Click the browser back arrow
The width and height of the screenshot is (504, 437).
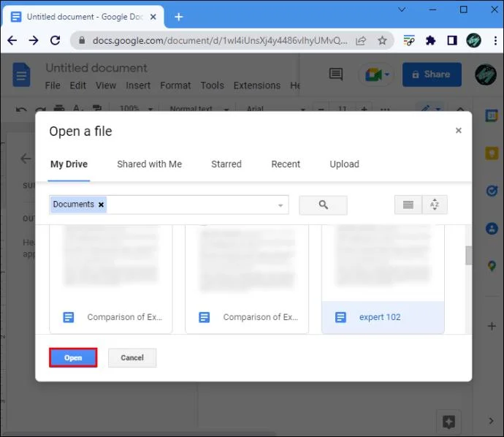click(12, 40)
